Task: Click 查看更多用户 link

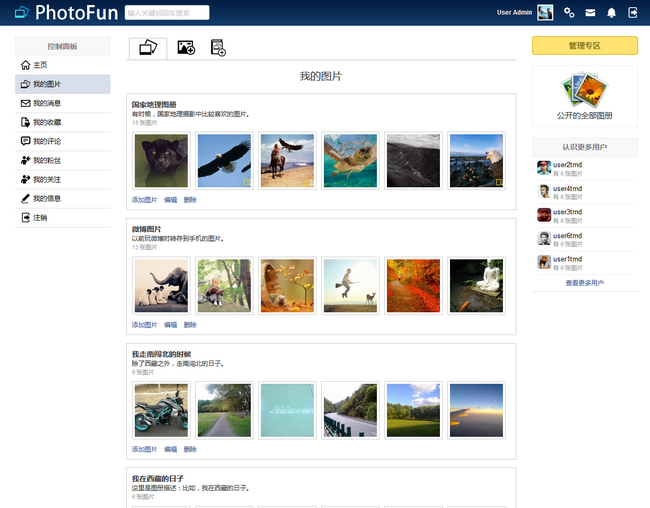Action: [x=585, y=283]
